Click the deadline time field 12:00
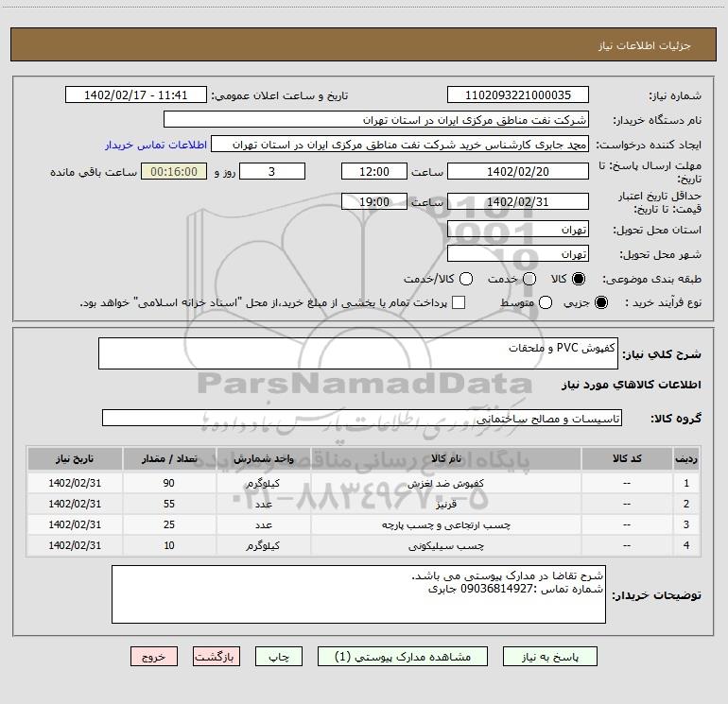Image resolution: width=728 pixels, height=704 pixels. (x=374, y=171)
